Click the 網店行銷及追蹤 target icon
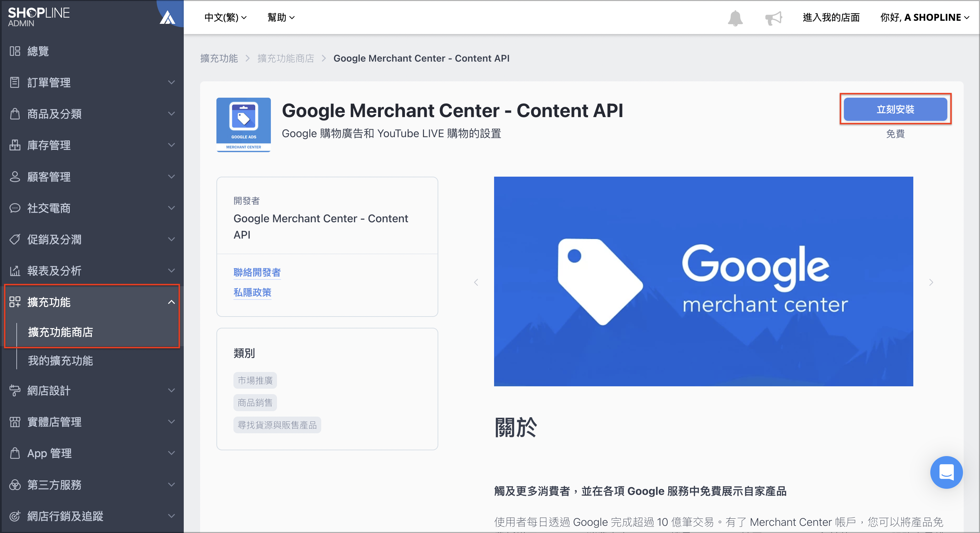This screenshot has width=980, height=533. coord(15,516)
